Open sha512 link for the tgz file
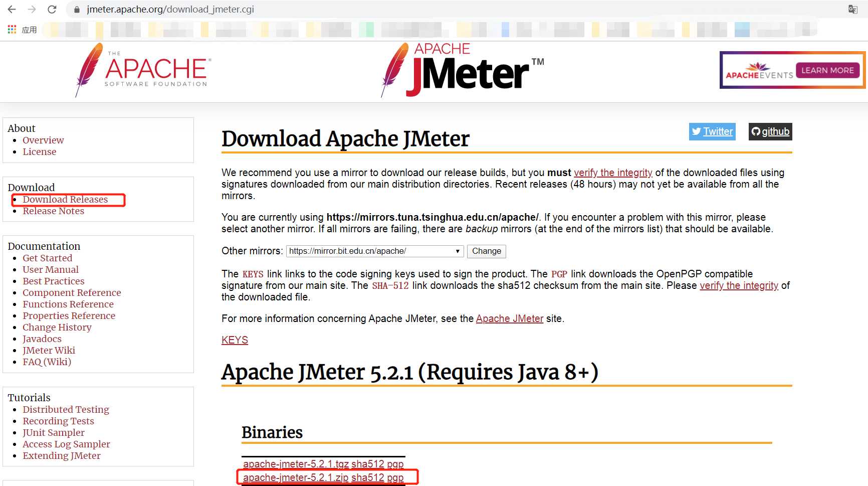 [x=368, y=464]
